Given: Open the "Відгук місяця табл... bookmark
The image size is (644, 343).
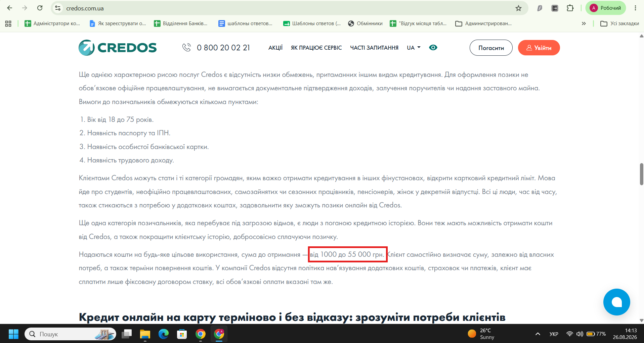Looking at the screenshot, I should [418, 23].
